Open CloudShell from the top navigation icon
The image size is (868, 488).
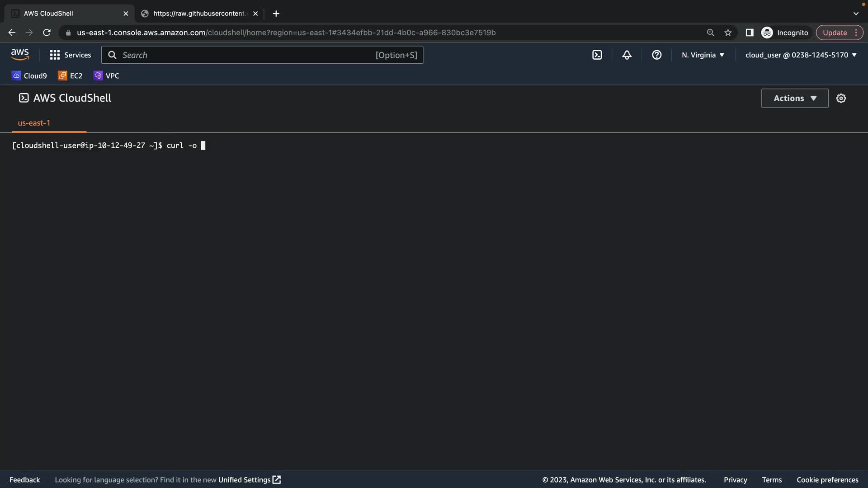pyautogui.click(x=597, y=55)
